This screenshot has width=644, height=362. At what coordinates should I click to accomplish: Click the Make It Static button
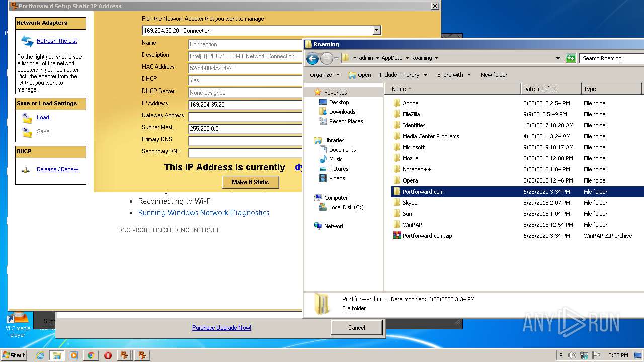pyautogui.click(x=251, y=182)
